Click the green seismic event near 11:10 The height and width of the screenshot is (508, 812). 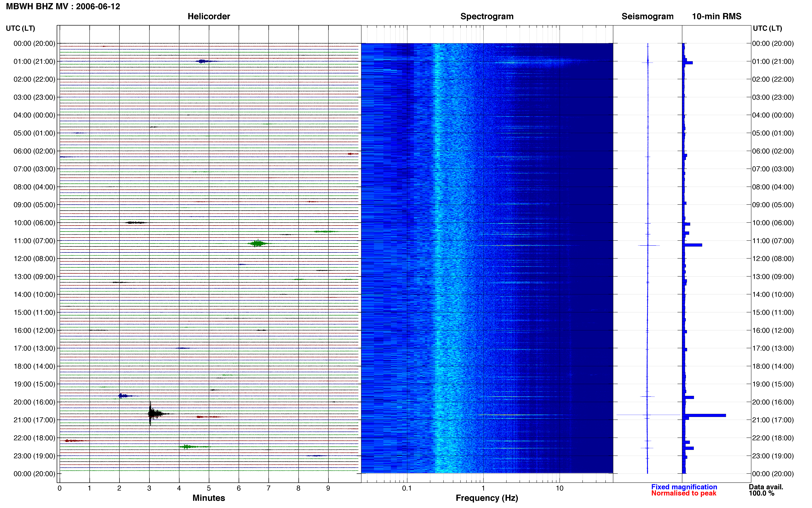coord(258,243)
